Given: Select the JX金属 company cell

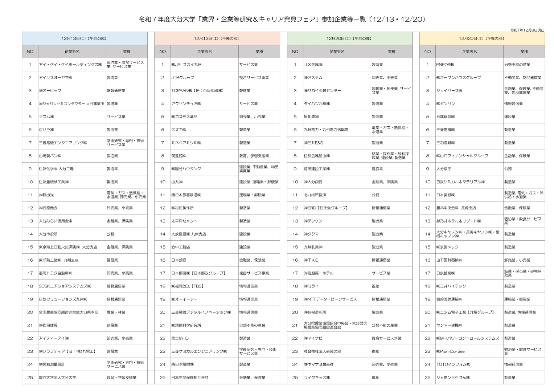Looking at the screenshot, I should click(x=313, y=65).
